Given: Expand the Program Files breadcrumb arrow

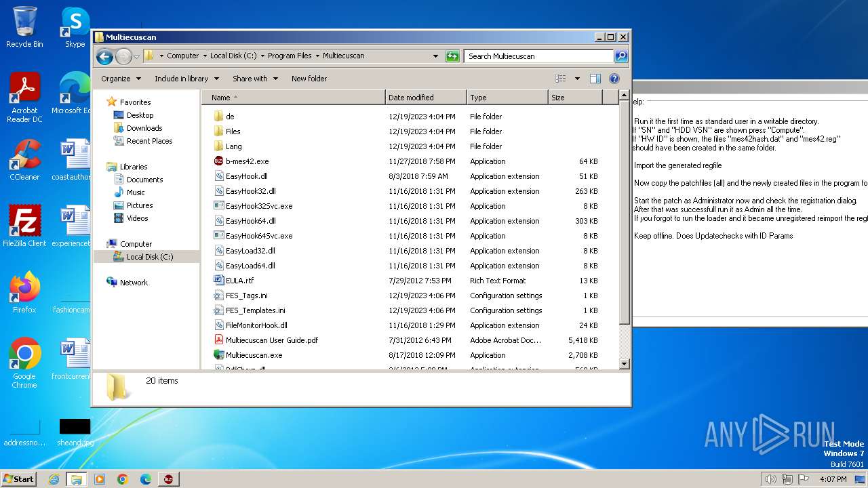Looking at the screenshot, I should (x=317, y=56).
